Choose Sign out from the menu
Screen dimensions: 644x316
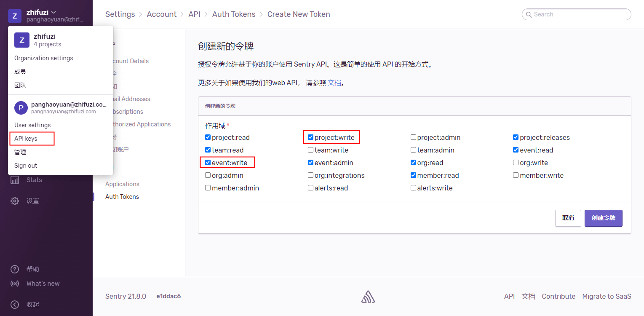coord(26,166)
